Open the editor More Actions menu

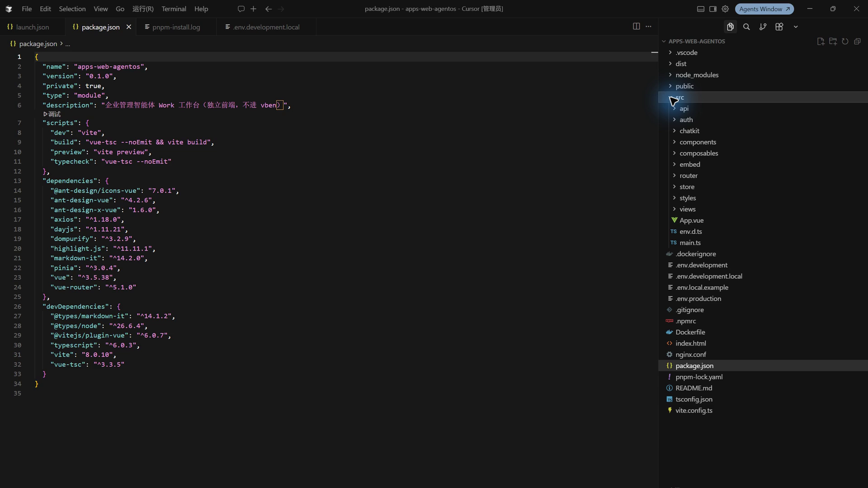point(648,27)
